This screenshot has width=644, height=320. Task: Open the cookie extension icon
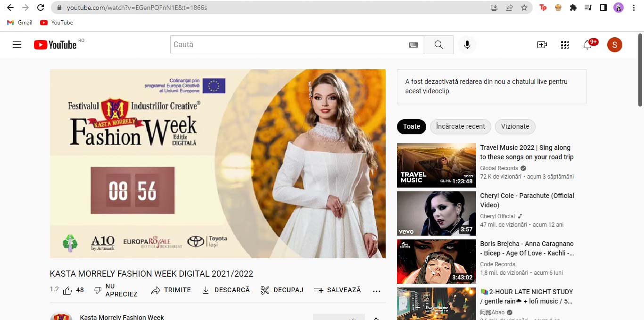(x=558, y=8)
